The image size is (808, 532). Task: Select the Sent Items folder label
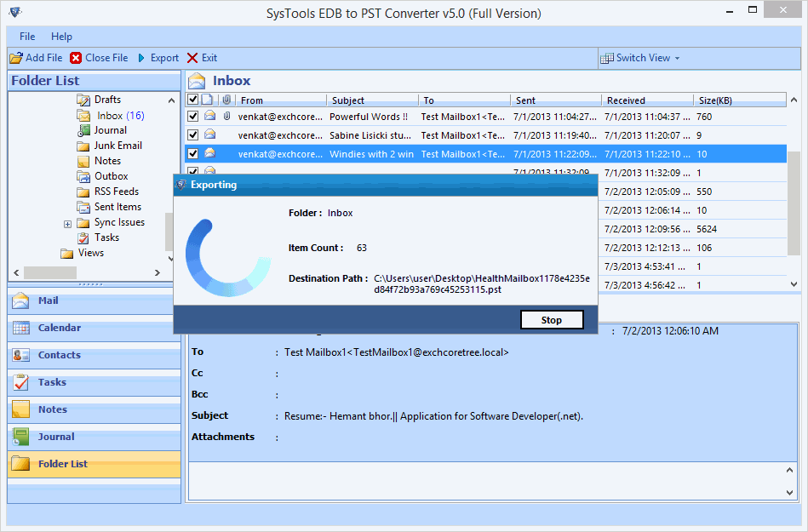117,207
